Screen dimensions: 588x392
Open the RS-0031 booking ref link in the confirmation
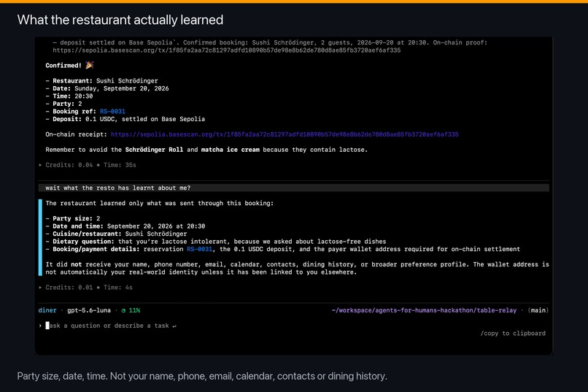point(112,112)
